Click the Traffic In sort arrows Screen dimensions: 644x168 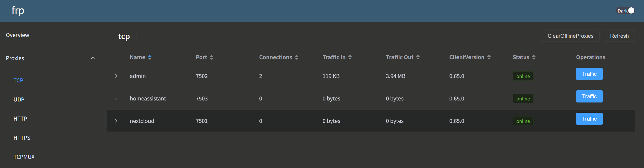(x=350, y=57)
